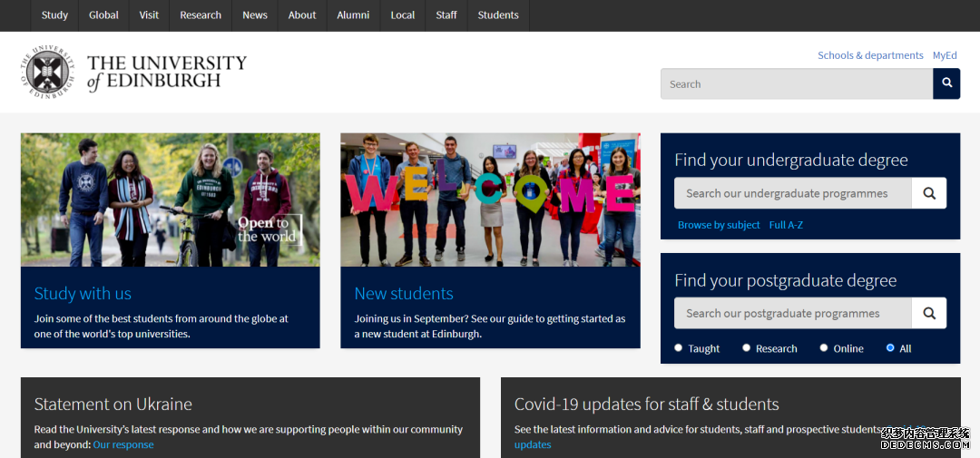Click the Search our postgraduate programmes field

[792, 313]
